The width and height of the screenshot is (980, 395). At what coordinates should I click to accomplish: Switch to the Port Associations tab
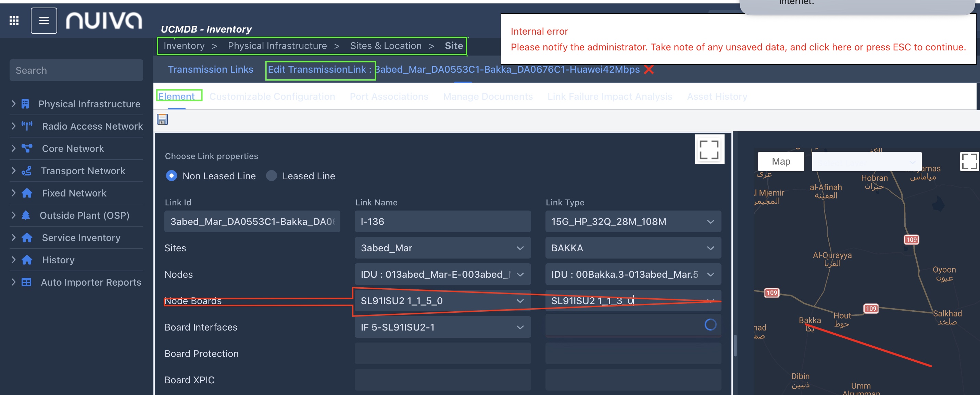point(388,96)
